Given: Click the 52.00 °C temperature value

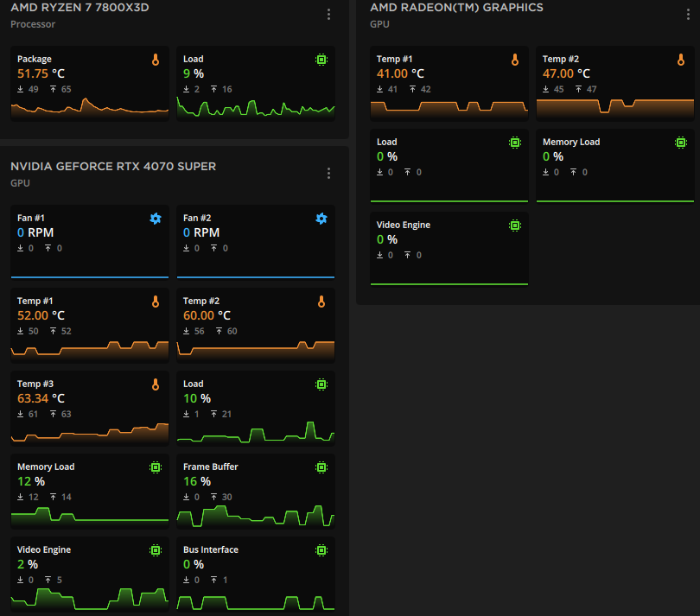Looking at the screenshot, I should pyautogui.click(x=41, y=315).
